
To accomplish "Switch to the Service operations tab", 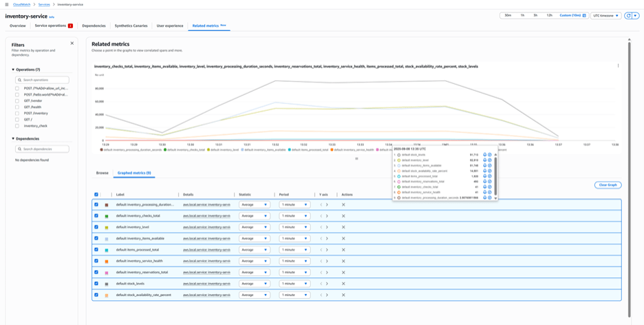I will pyautogui.click(x=51, y=25).
